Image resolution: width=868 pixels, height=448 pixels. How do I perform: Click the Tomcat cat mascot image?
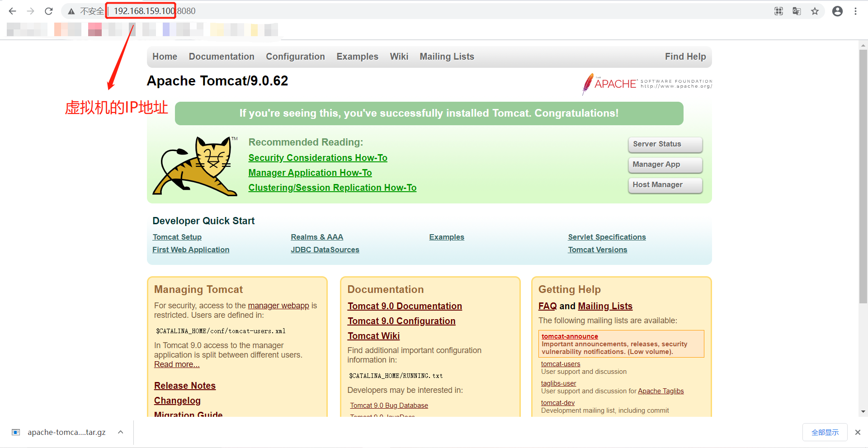tap(195, 166)
